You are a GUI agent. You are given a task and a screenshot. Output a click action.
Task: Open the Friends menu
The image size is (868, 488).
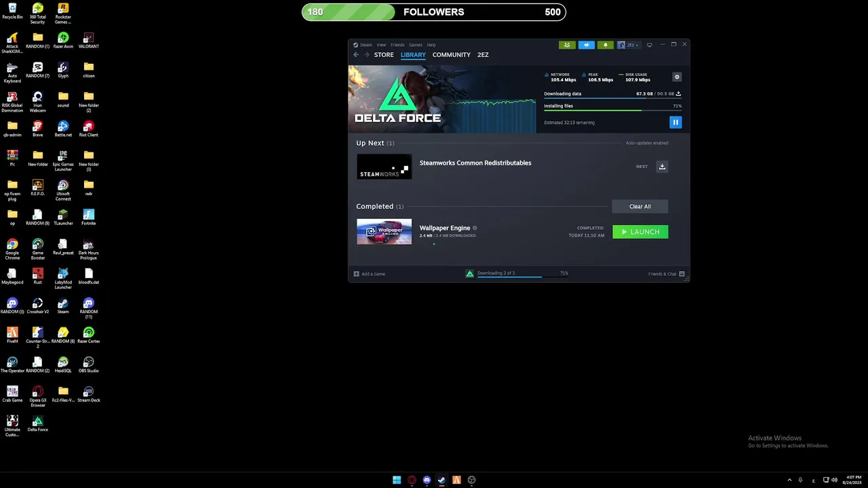click(x=397, y=45)
